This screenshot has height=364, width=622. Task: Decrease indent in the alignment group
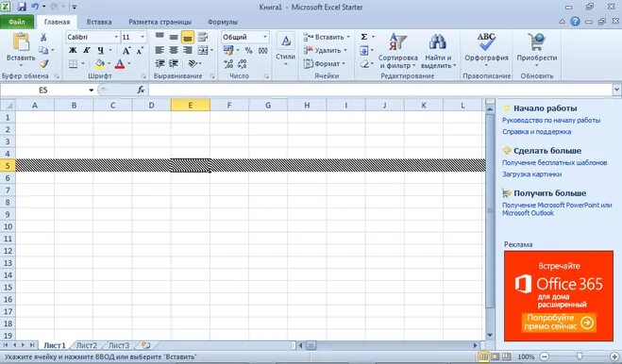click(x=160, y=63)
